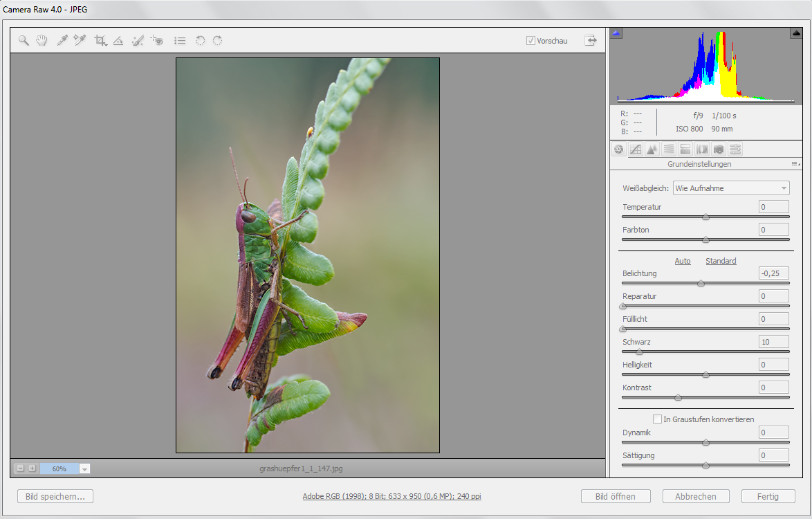Open the Camera Calibration tab
The image size is (812, 519).
coord(719,149)
